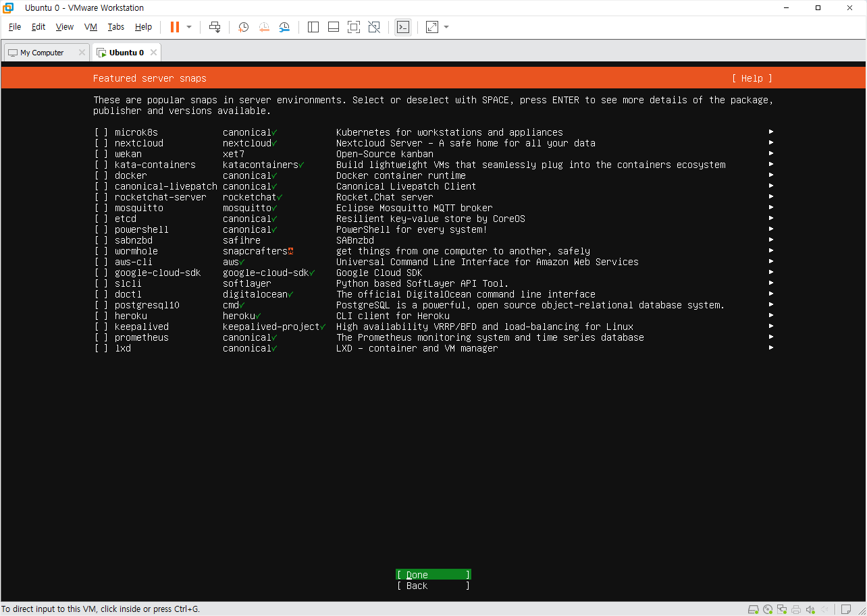
Task: Click the VMware Workstation title bar logo
Action: point(9,8)
